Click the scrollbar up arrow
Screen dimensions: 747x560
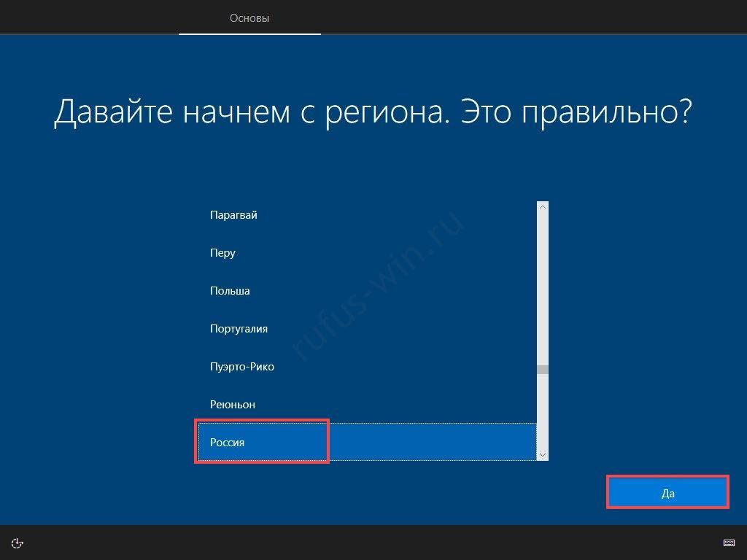point(542,207)
